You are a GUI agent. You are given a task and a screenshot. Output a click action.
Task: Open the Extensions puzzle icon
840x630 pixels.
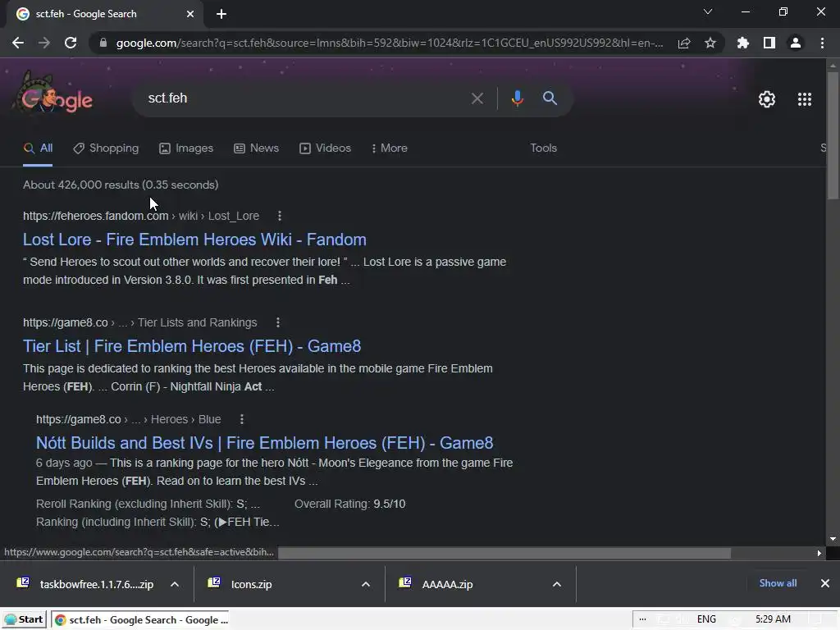click(742, 43)
